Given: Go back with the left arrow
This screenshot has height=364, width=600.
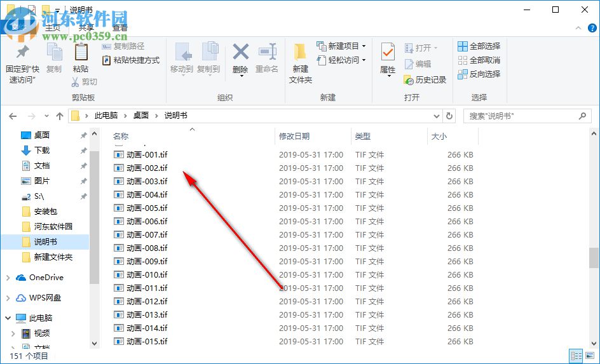Looking at the screenshot, I should coord(13,116).
